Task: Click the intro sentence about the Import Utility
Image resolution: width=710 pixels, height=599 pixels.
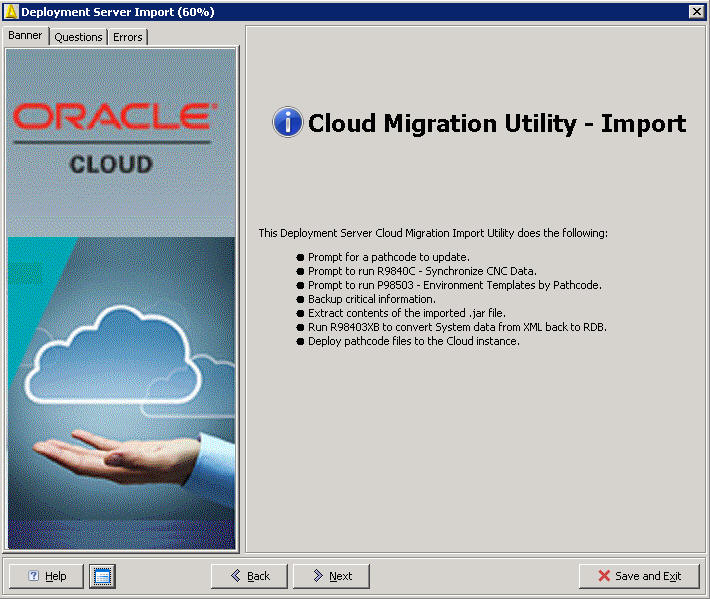Action: (433, 233)
